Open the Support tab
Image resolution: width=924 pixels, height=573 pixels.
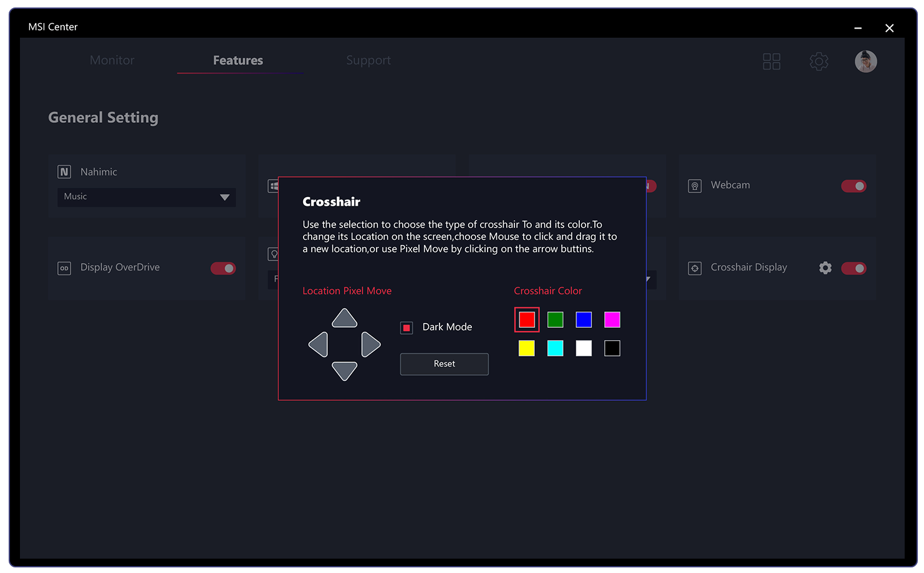click(x=368, y=60)
